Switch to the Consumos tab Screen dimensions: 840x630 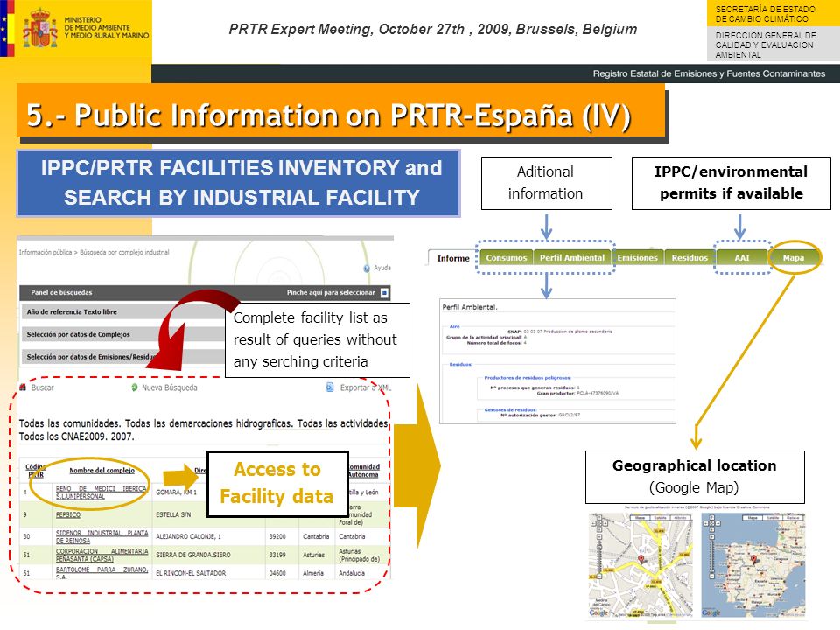[507, 257]
